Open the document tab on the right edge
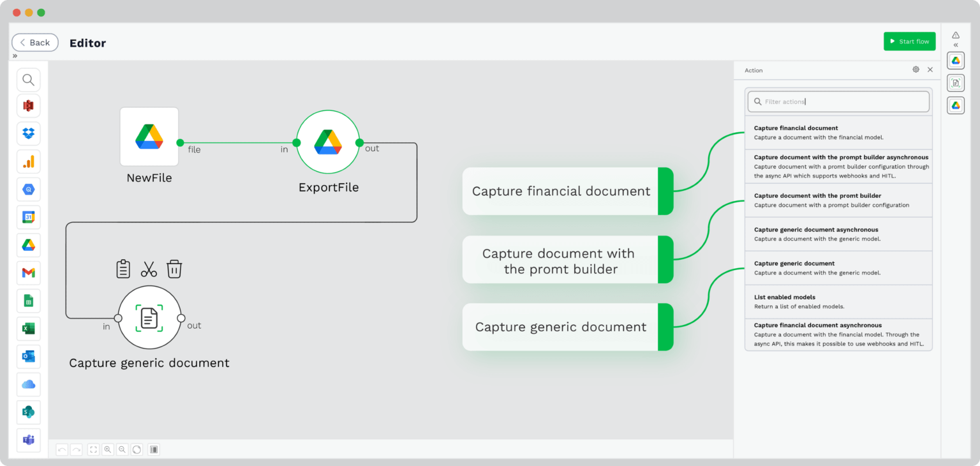 955,82
